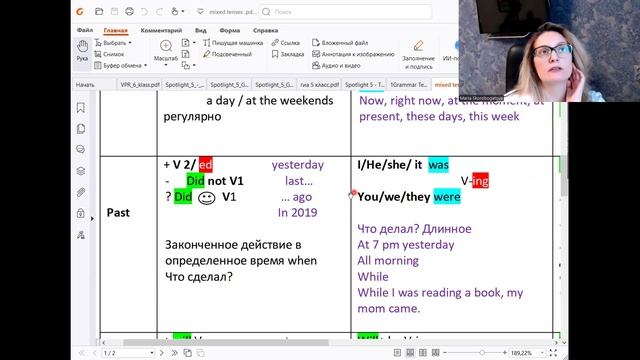Click the zoom out minus button

(445, 353)
